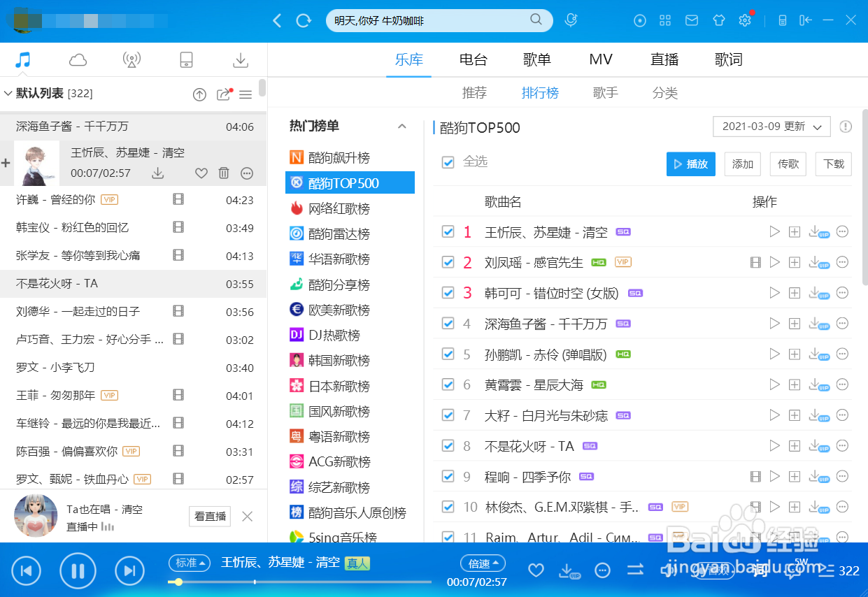Screen dimensions: 868x597
Task: Uncheck song 3 韩可可 - 错位时空
Action: point(448,293)
